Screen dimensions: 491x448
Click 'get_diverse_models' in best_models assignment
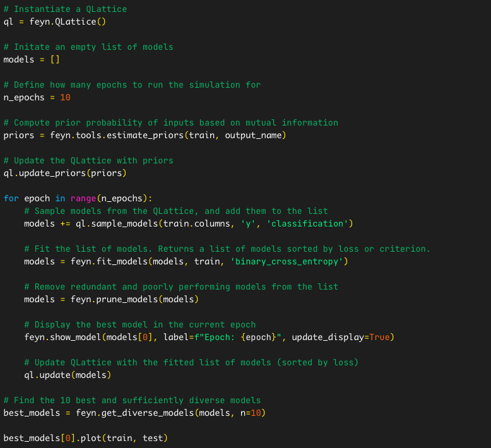click(x=148, y=413)
